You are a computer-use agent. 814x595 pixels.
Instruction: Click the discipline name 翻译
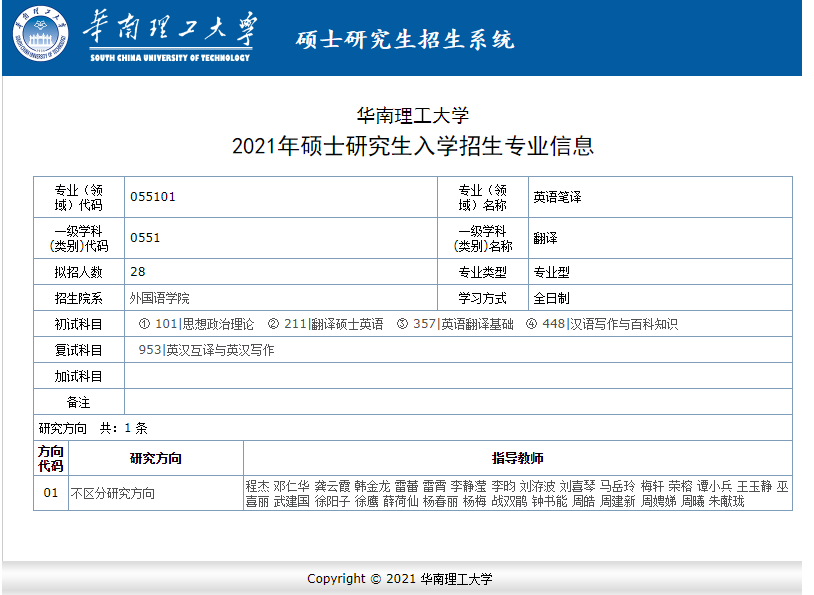click(x=545, y=238)
